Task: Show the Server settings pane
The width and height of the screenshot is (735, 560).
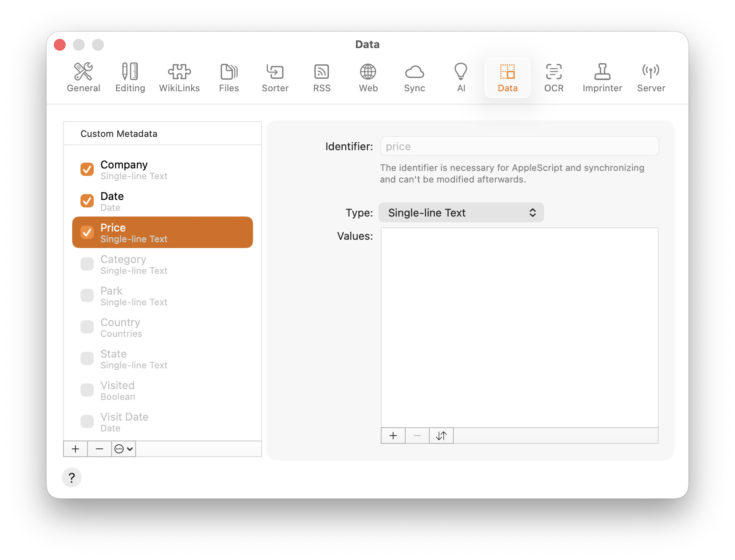Action: pyautogui.click(x=651, y=78)
